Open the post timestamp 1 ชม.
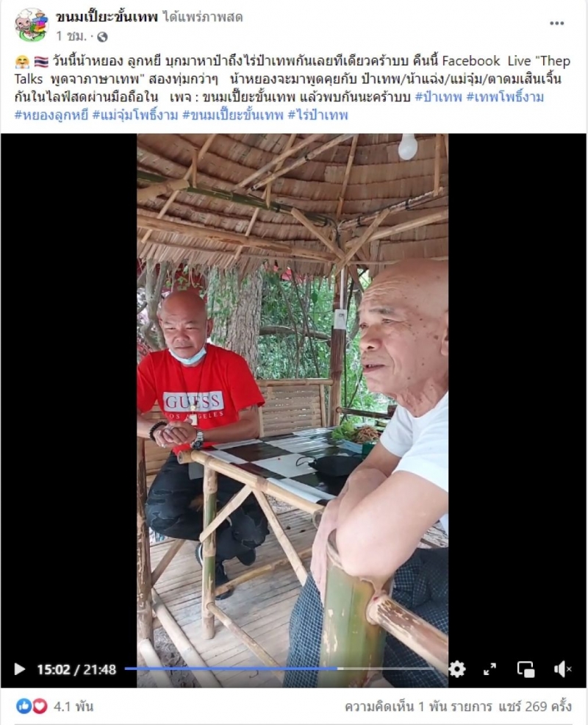 point(71,36)
